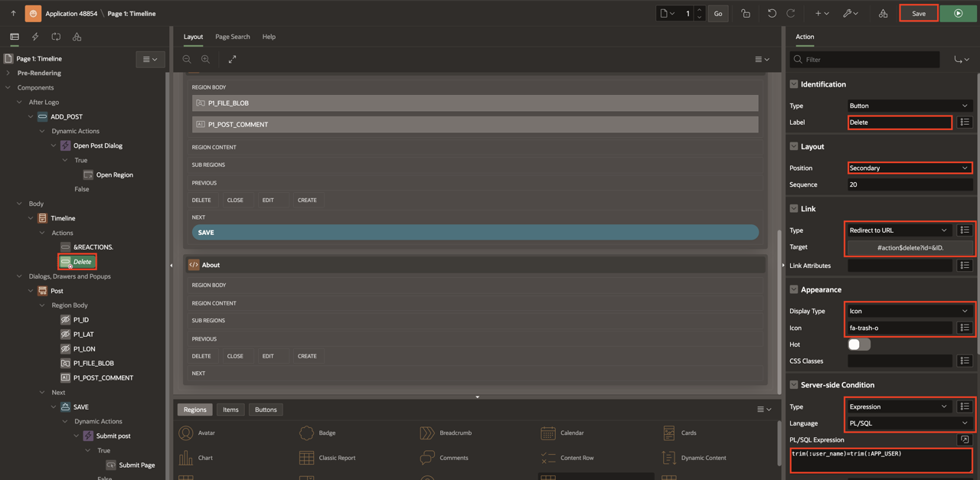Expand the layout pane to full screen
The height and width of the screenshot is (480, 980).
click(x=233, y=59)
